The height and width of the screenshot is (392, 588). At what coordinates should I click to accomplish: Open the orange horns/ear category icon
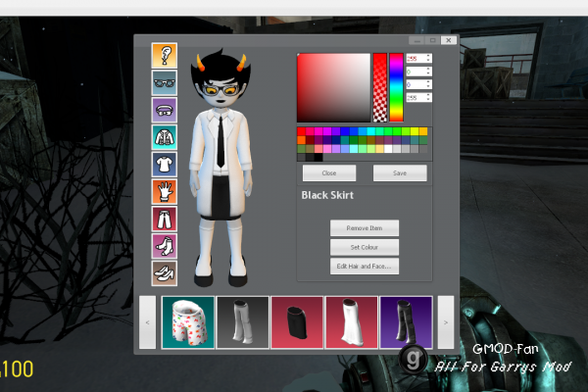(x=165, y=56)
